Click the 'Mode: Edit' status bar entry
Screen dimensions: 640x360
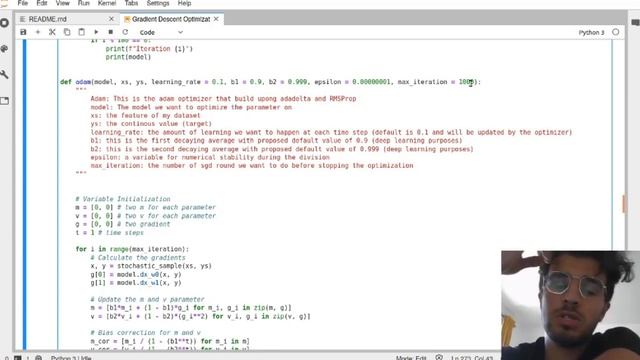(x=411, y=358)
